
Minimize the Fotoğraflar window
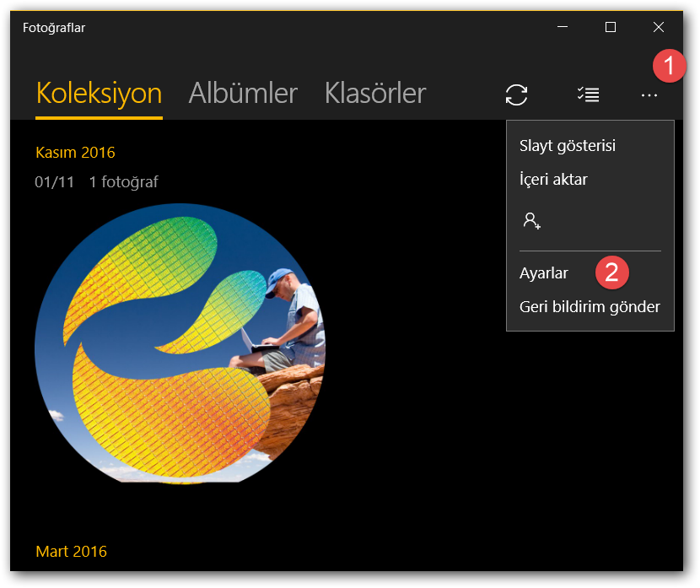tap(563, 27)
